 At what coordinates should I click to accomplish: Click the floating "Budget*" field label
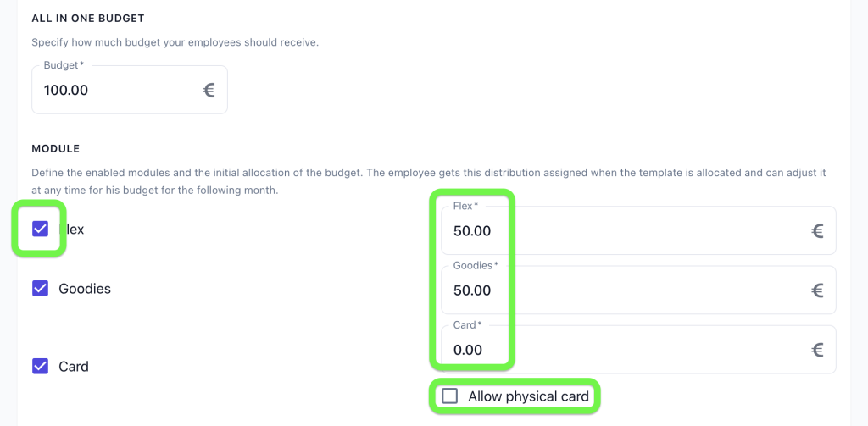click(64, 65)
